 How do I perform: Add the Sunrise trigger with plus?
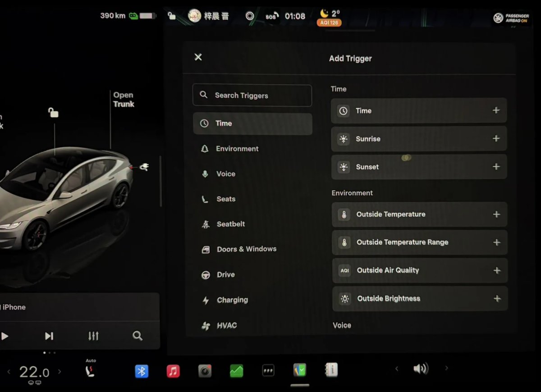[496, 139]
